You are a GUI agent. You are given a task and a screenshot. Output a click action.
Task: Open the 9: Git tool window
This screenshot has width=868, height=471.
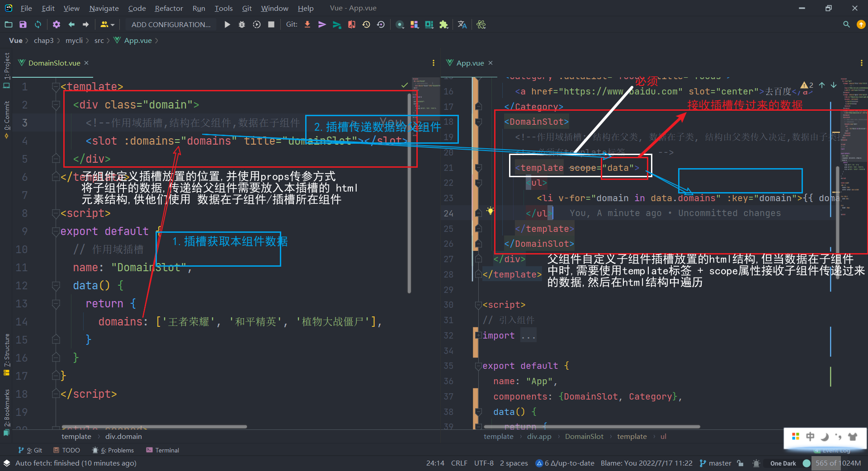[x=30, y=450]
